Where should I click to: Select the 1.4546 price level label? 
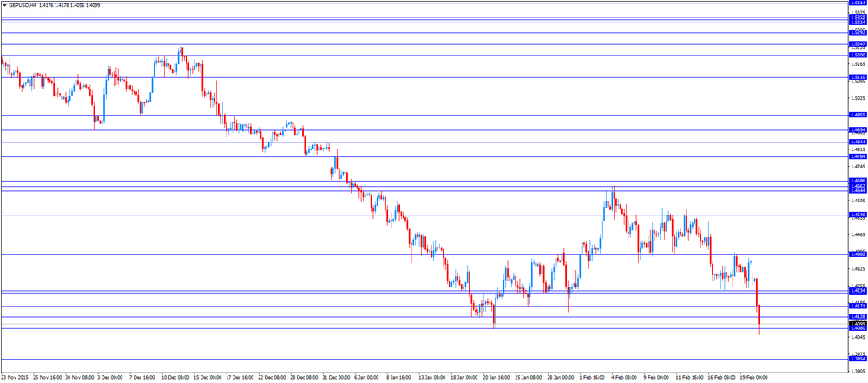858,215
